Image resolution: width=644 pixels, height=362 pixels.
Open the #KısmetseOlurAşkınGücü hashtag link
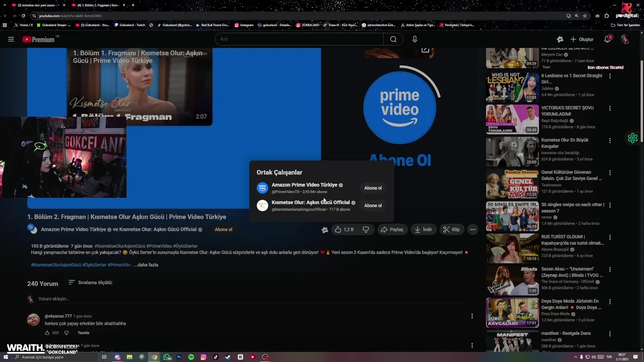[56, 265]
